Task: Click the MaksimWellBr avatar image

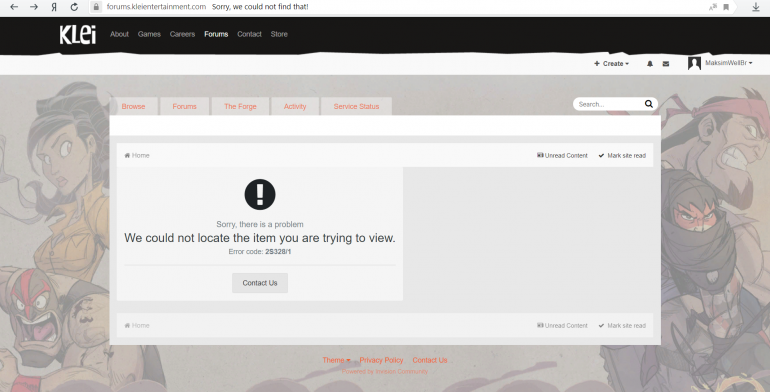Action: (x=694, y=63)
